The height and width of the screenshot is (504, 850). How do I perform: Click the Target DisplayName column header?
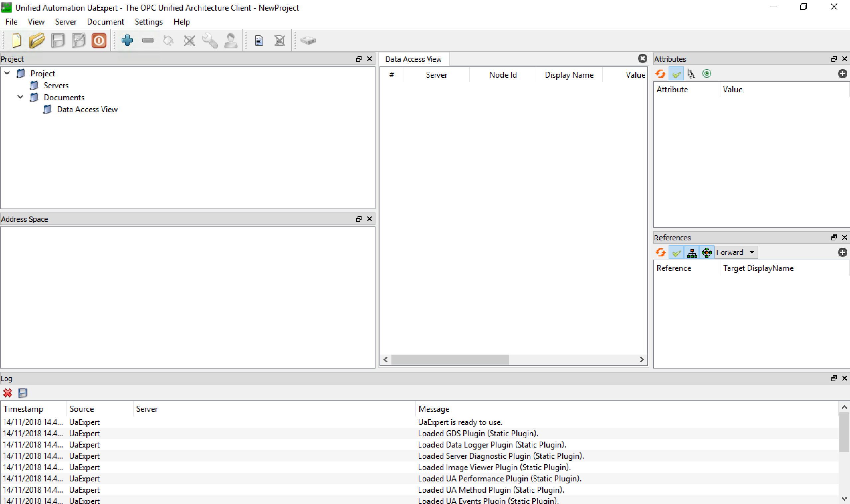point(785,268)
